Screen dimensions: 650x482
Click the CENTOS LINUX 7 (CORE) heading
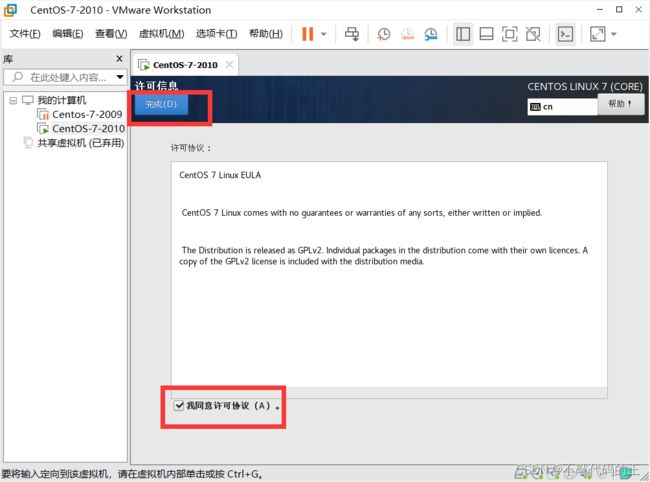[585, 87]
